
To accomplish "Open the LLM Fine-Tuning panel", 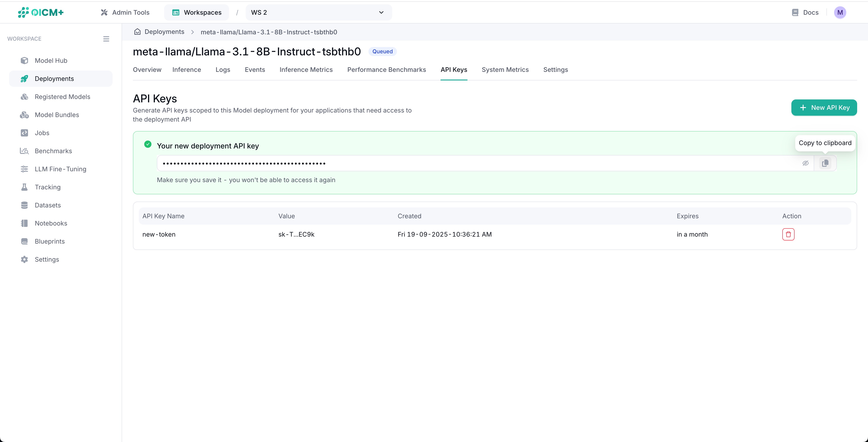I will [x=60, y=169].
